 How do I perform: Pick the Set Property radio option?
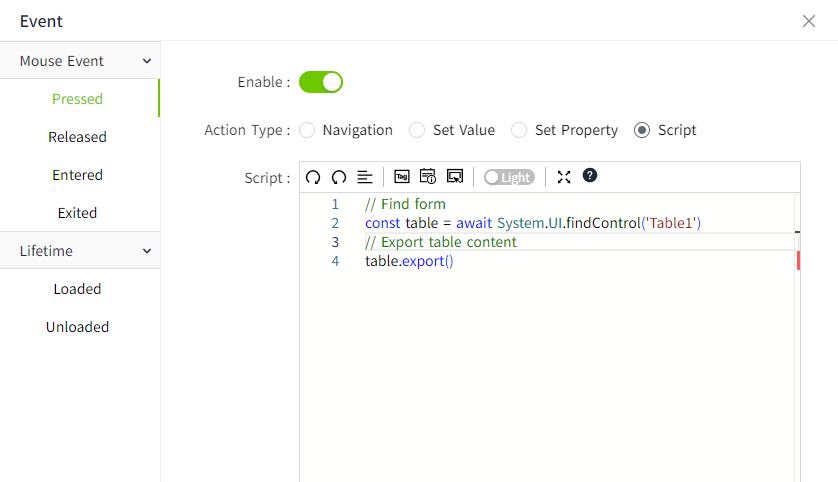click(519, 130)
